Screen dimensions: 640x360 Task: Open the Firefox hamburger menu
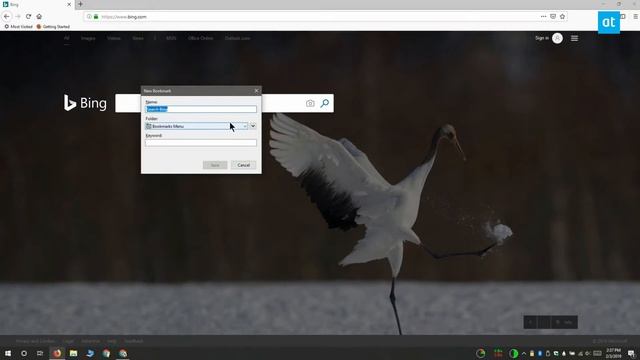click(636, 16)
